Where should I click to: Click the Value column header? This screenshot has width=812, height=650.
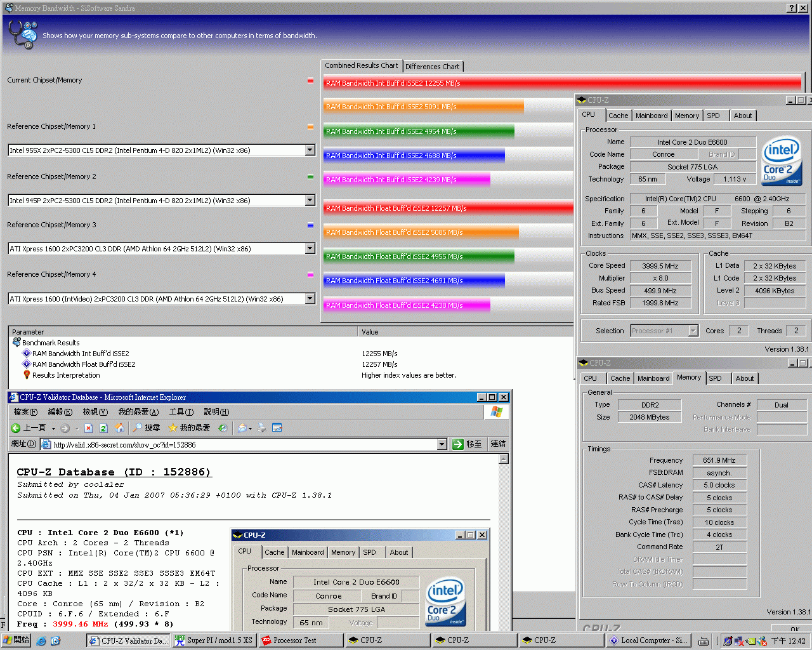click(x=466, y=332)
